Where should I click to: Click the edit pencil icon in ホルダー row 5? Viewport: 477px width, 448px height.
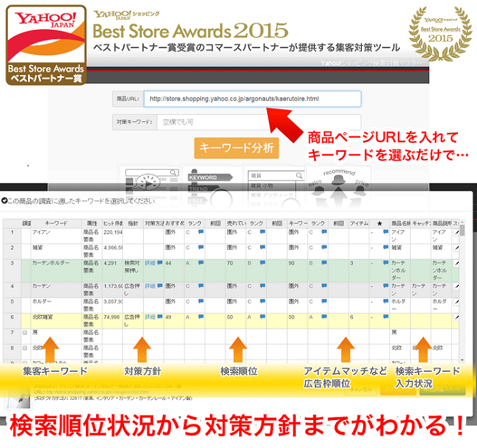point(456,302)
